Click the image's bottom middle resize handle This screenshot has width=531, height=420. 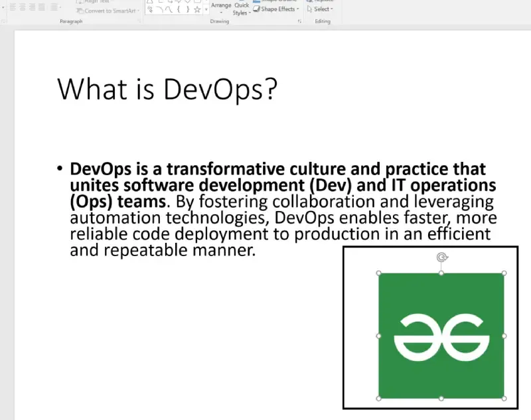[x=441, y=399]
